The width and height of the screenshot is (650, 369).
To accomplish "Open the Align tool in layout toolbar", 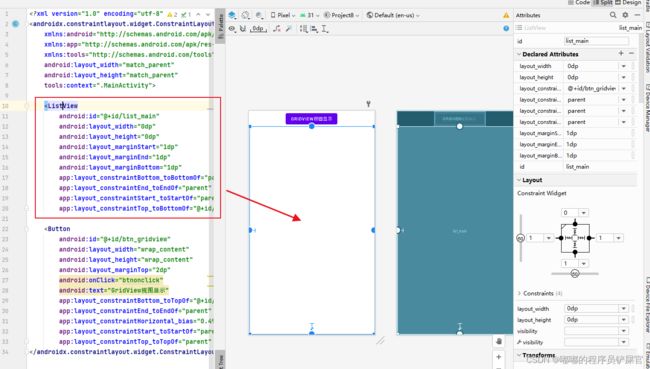I will click(x=314, y=29).
